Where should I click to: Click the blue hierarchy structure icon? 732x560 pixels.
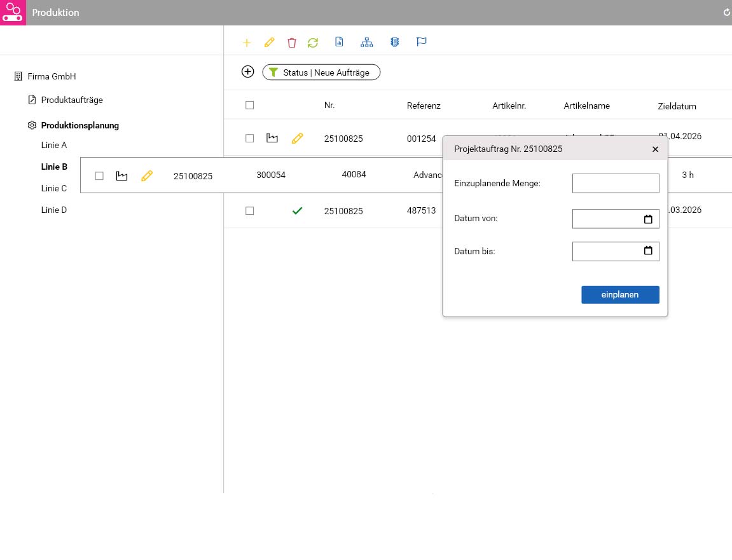click(x=367, y=43)
